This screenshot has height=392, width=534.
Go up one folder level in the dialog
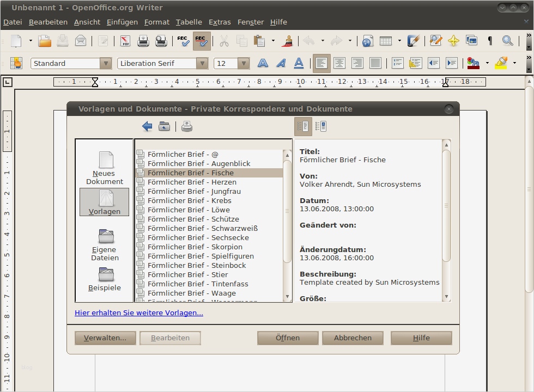point(164,126)
